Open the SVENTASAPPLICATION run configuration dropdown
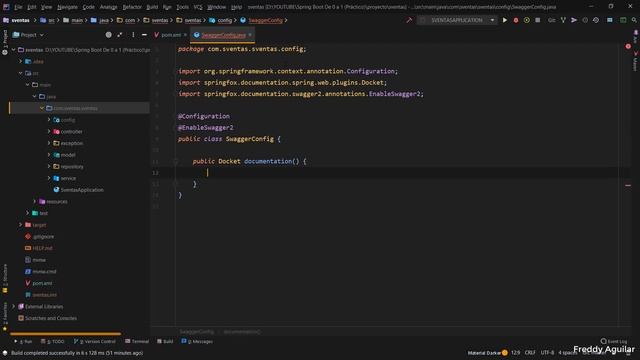 click(457, 20)
